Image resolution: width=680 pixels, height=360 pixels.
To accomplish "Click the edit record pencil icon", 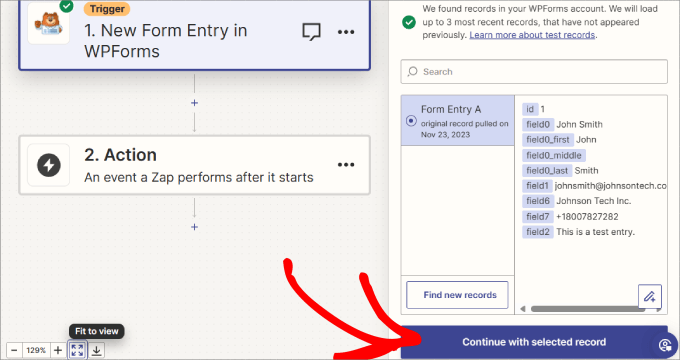I will pyautogui.click(x=650, y=296).
